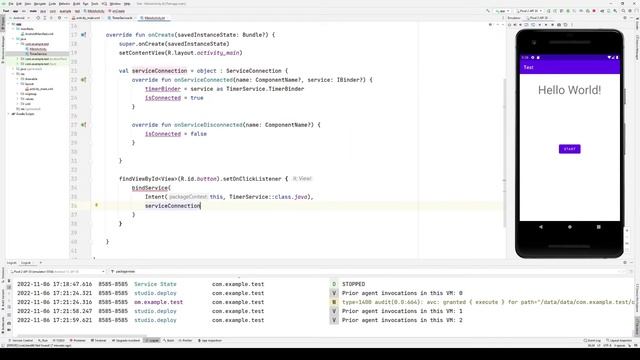Screen dimensions: 640x360
Task: Click the Logcat horizontal scrollbar
Action: 82,336
